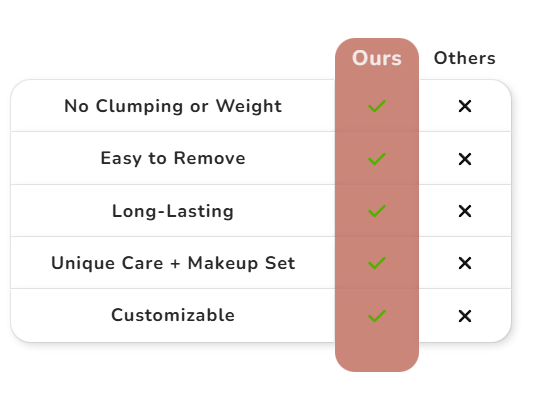Click the Customizable feature label
The image size is (541, 411).
click(173, 315)
